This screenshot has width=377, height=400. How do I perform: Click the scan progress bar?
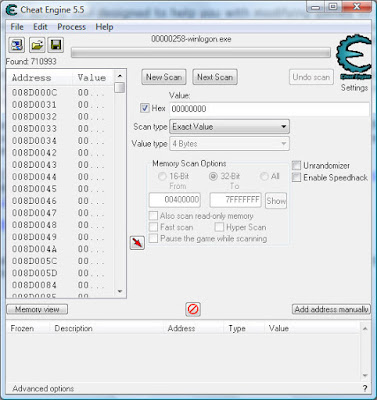pos(201,53)
